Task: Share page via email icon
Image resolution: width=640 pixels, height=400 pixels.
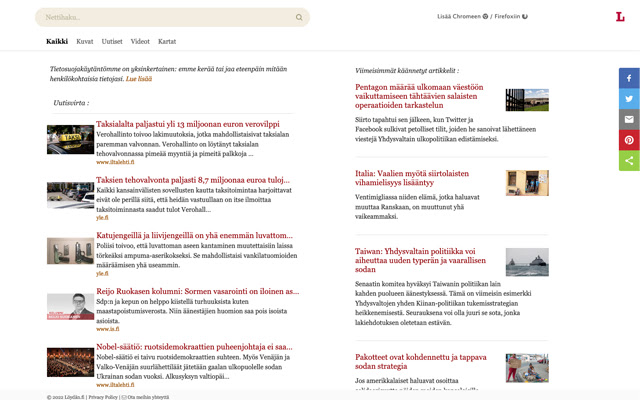Action: (x=629, y=119)
